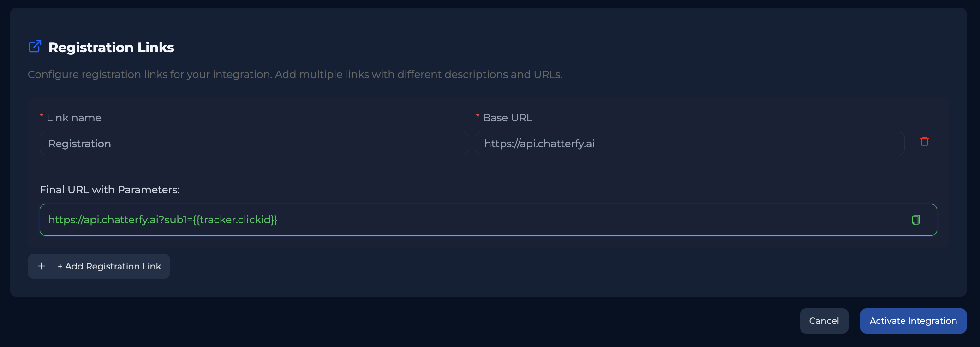Click the red asterisk before Link name
The height and width of the screenshot is (347, 980).
point(42,116)
